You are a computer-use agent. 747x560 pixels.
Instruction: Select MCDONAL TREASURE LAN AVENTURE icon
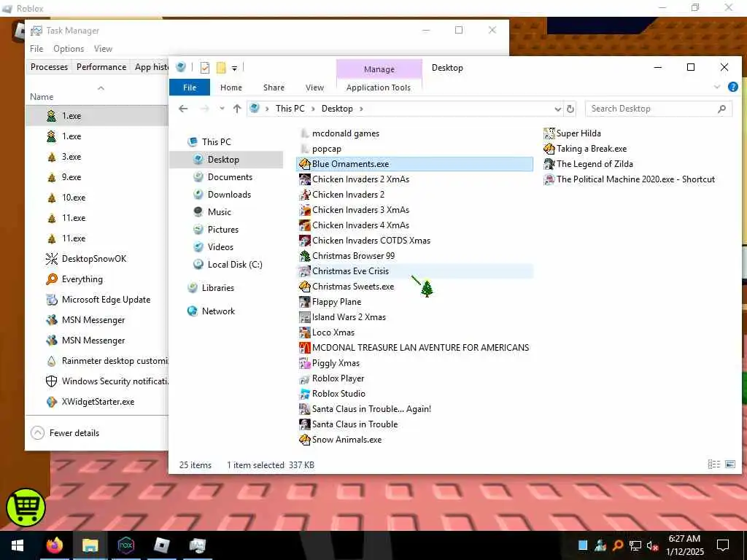tap(304, 348)
